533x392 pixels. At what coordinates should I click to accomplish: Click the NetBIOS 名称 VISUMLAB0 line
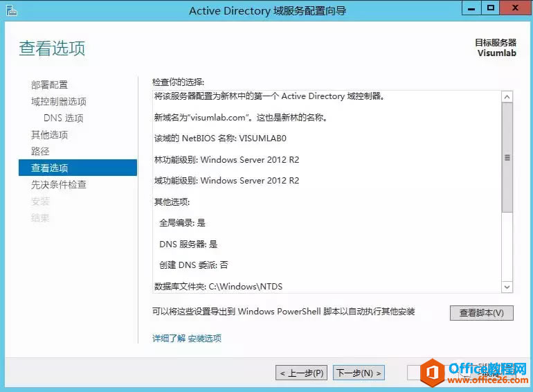[220, 139]
